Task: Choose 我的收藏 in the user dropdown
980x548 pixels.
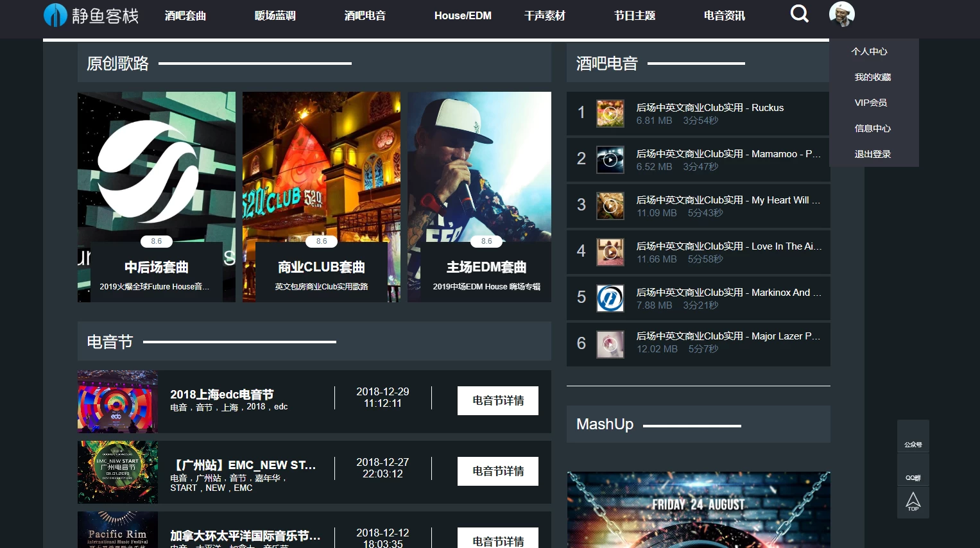Action: 872,77
